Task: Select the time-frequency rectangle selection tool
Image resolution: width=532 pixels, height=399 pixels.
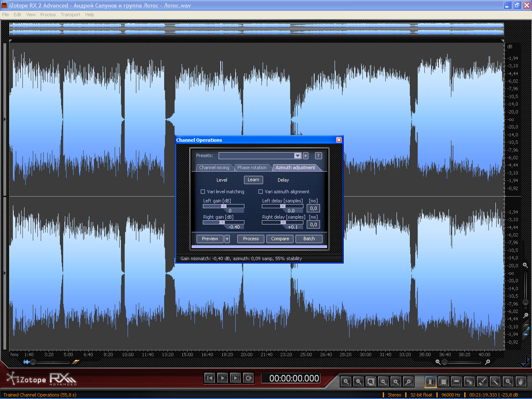Action: point(443,381)
